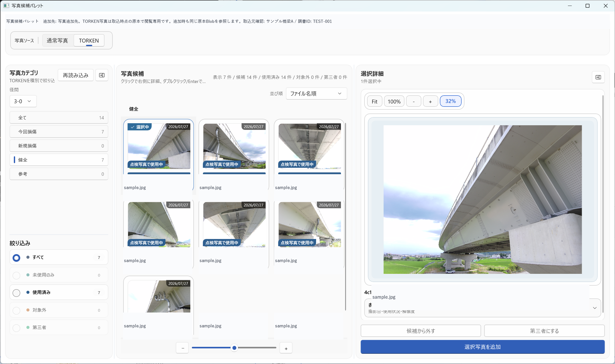
Task: Collapse the 写真カテゴリ panel icon
Action: [102, 75]
